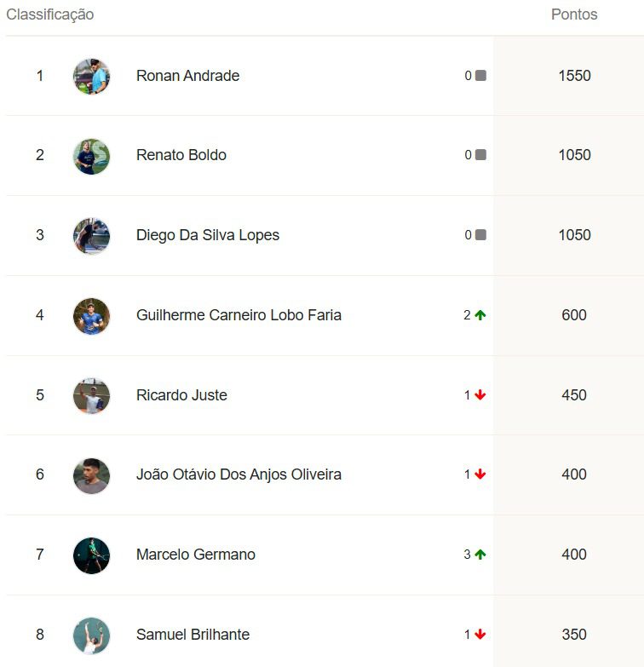Select Diego Da Silva Lopes's avatar

click(91, 236)
